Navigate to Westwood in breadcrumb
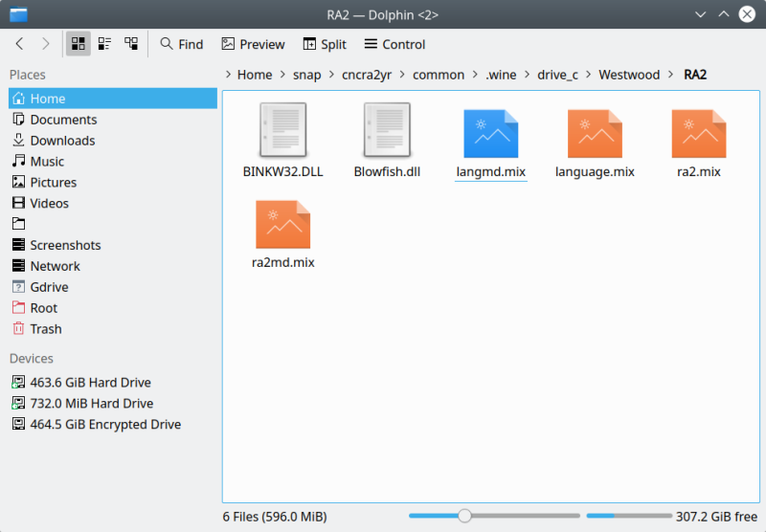 point(629,75)
